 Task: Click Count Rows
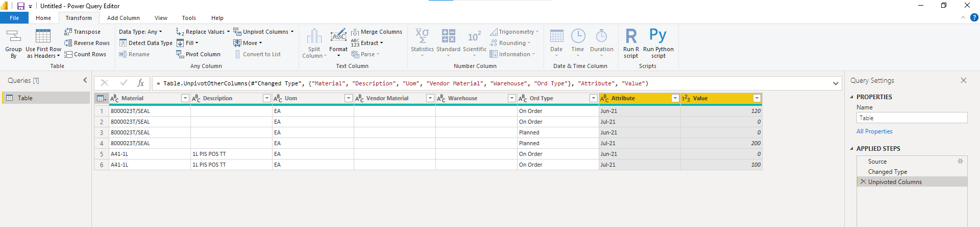(x=85, y=54)
